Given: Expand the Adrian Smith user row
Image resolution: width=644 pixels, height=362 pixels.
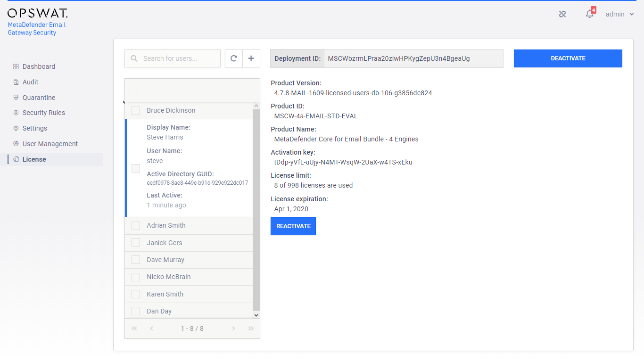Looking at the screenshot, I should pyautogui.click(x=189, y=226).
